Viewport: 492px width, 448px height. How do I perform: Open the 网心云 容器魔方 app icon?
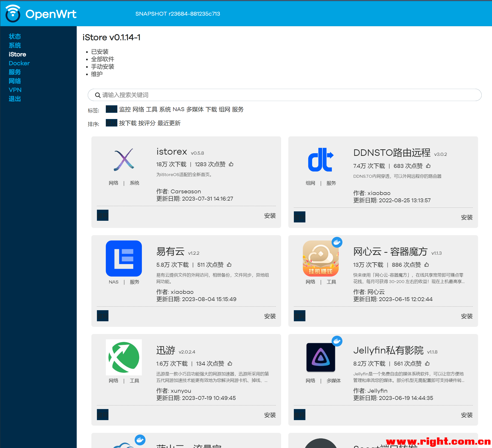tap(321, 259)
